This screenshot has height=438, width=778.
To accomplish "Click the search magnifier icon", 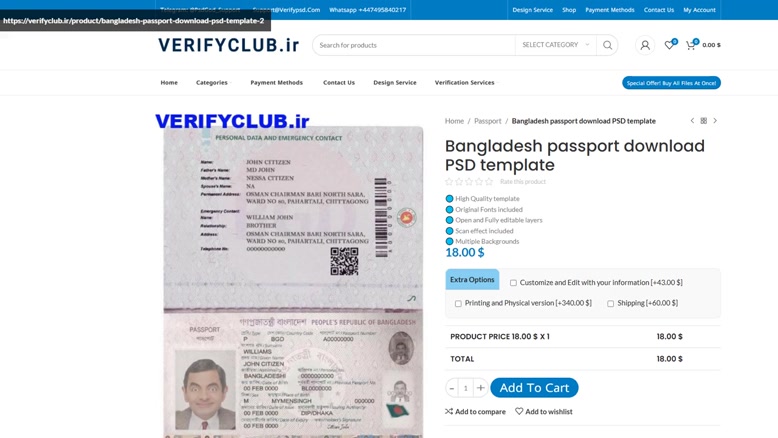I will (607, 45).
